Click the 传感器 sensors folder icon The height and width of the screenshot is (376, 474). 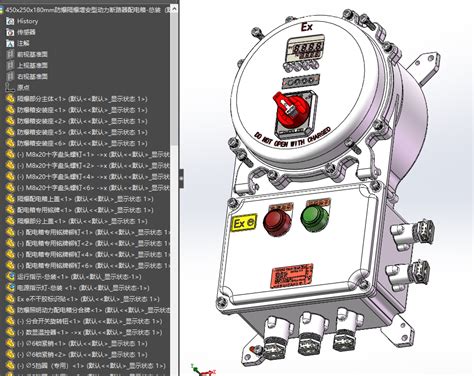coord(10,32)
